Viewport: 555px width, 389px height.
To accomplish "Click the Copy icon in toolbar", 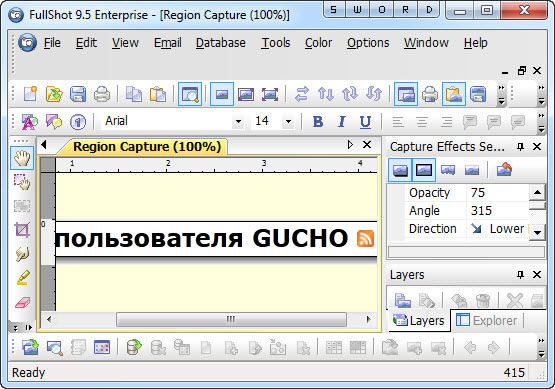I will [134, 94].
